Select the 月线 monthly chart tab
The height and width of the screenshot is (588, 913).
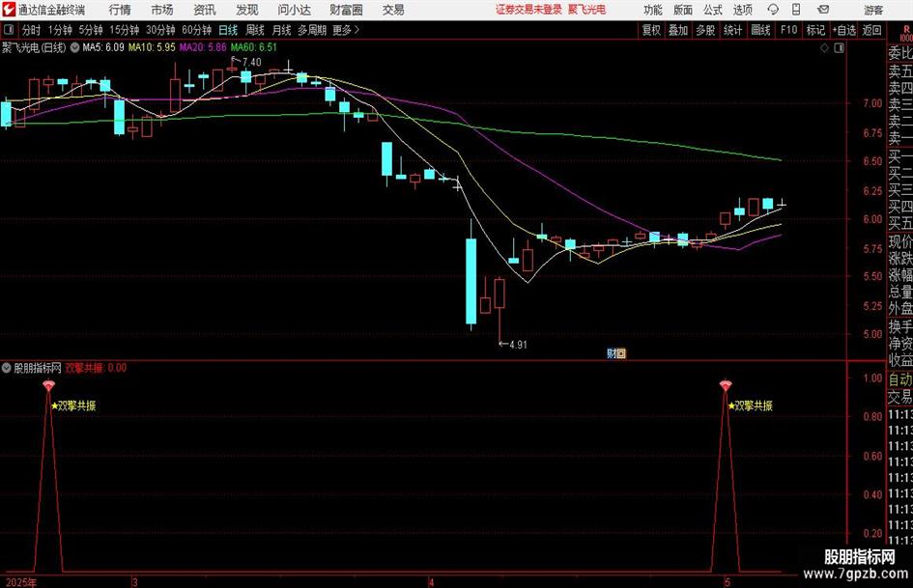(282, 30)
